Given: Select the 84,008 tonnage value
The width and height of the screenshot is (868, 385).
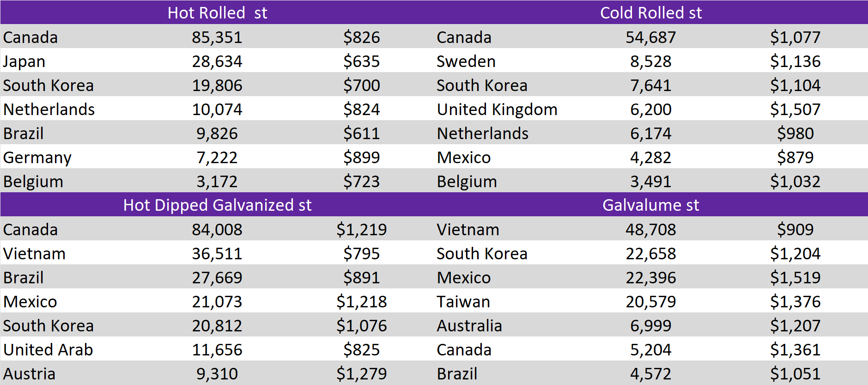Looking at the screenshot, I should coord(217,230).
